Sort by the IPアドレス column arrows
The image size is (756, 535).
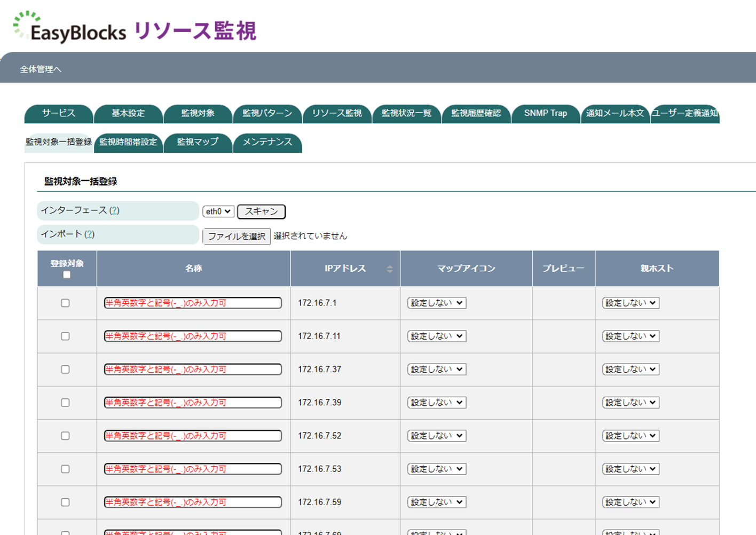(x=390, y=269)
